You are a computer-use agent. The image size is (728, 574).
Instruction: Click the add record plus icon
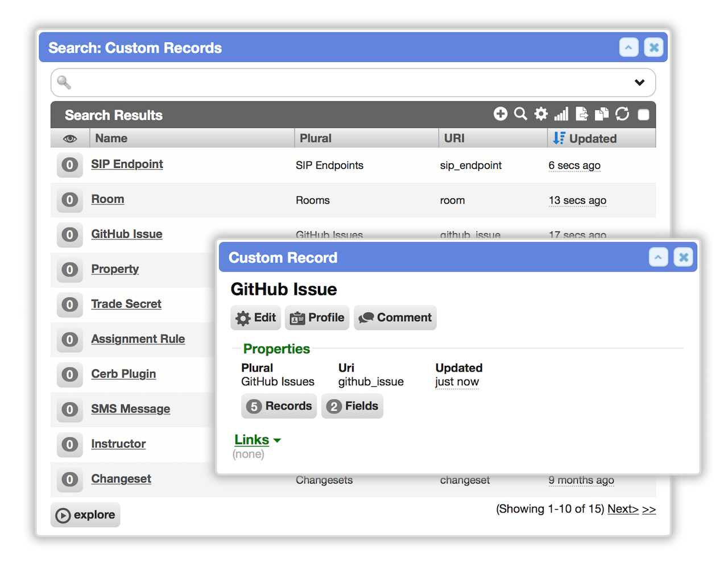(x=500, y=114)
